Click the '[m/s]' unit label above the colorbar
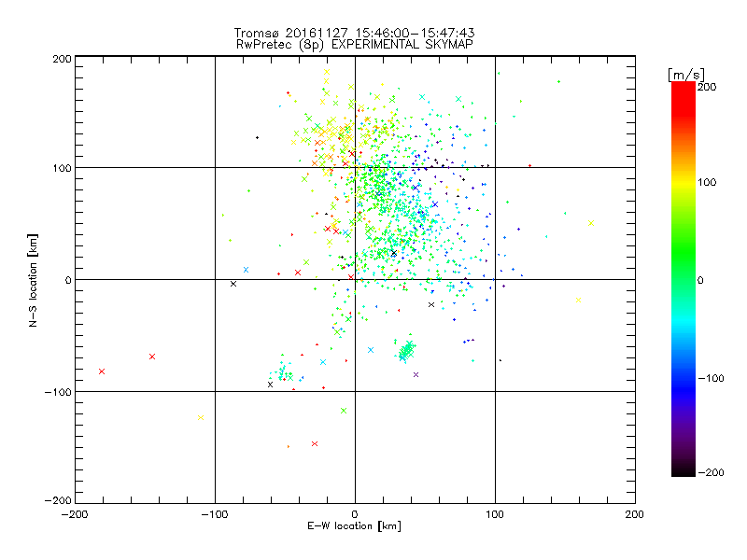 click(686, 75)
